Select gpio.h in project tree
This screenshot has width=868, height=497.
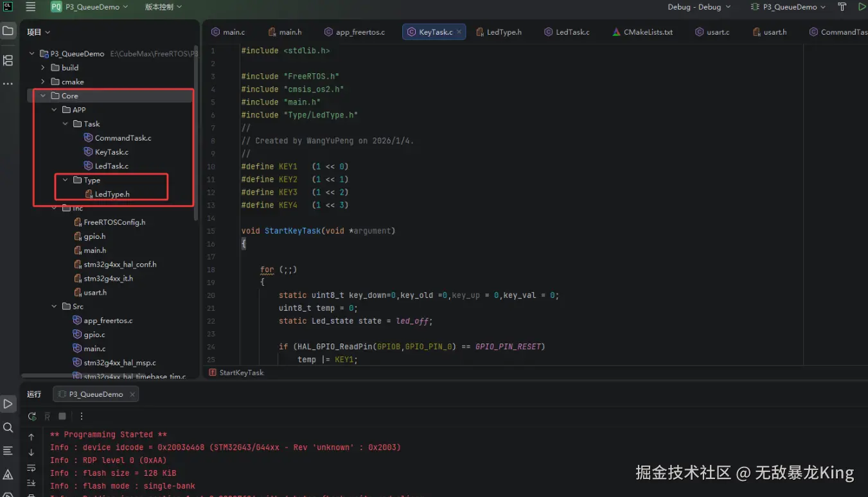89,236
